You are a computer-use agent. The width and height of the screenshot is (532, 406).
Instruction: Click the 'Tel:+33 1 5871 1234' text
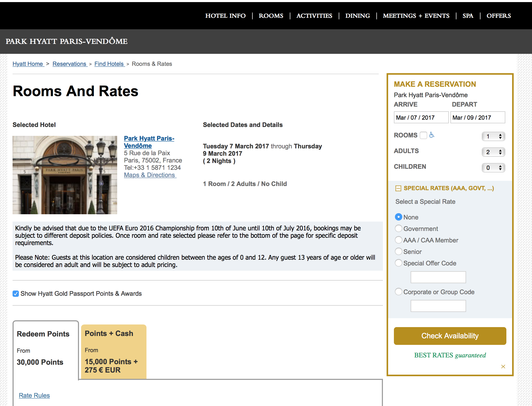152,168
